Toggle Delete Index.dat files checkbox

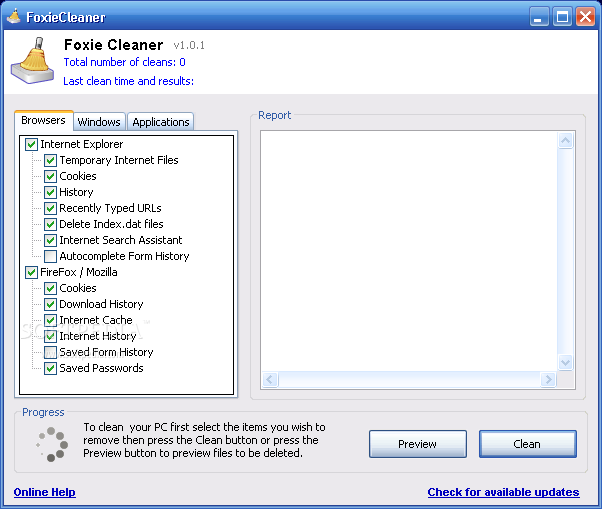click(x=50, y=225)
